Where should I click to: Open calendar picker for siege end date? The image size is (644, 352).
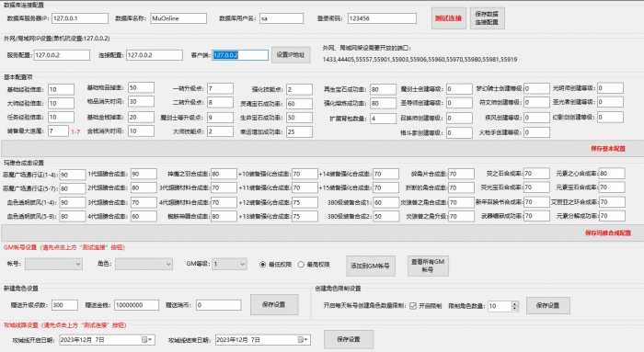click(x=303, y=340)
